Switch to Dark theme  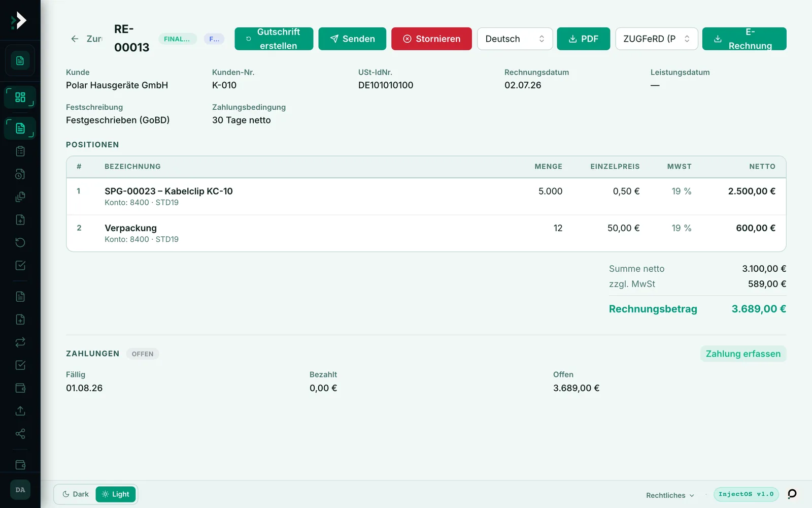click(75, 494)
